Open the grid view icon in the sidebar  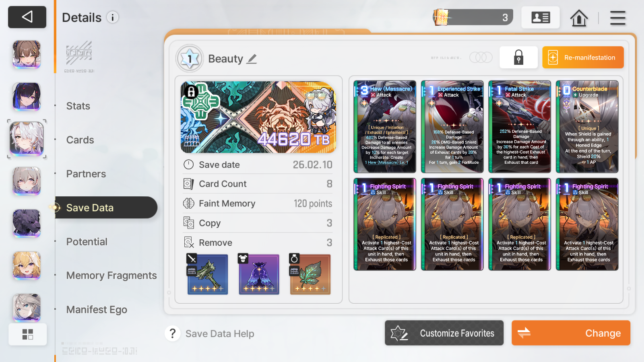(27, 334)
